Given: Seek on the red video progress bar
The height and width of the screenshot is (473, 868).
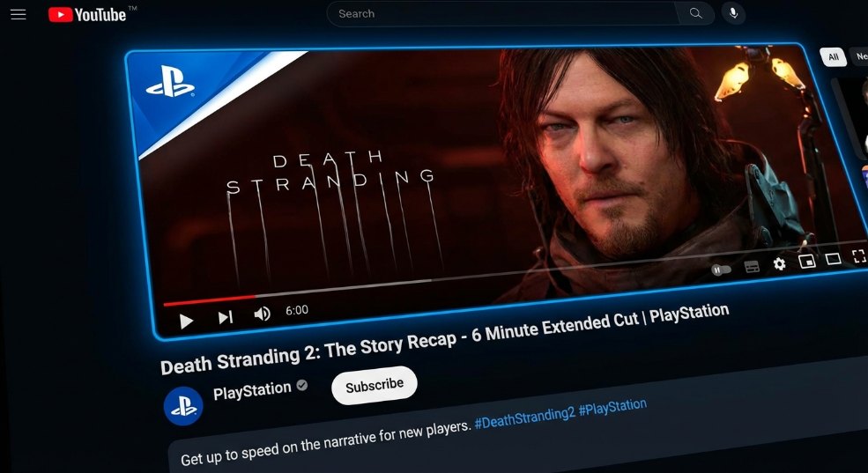Looking at the screenshot, I should (x=210, y=299).
